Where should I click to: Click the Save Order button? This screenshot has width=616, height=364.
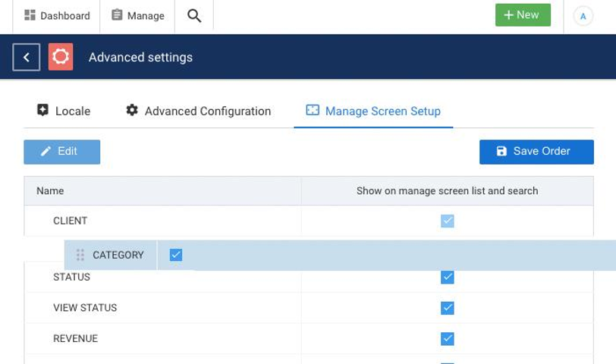536,152
